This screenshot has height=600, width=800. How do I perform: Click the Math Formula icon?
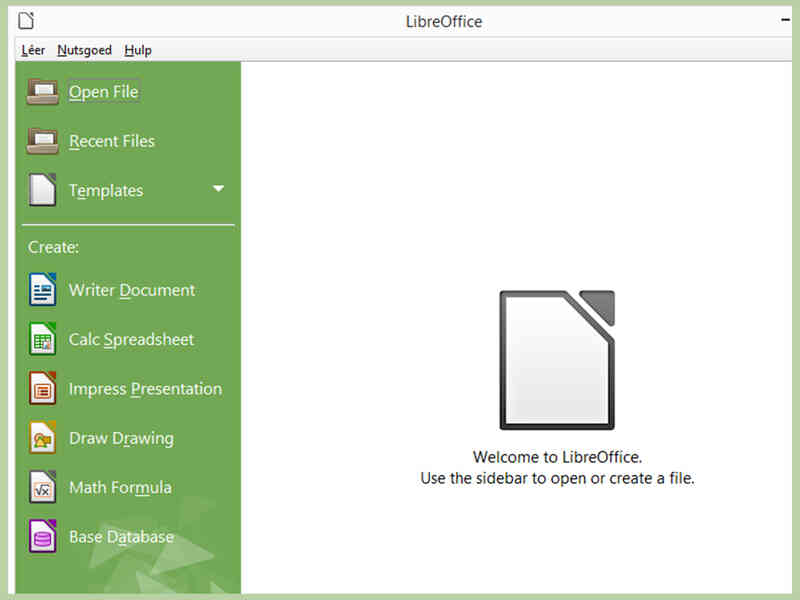[x=42, y=487]
